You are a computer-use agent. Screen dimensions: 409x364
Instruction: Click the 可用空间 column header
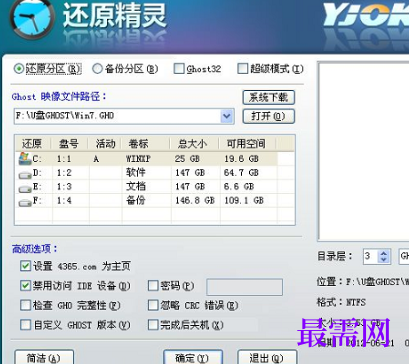[247, 144]
